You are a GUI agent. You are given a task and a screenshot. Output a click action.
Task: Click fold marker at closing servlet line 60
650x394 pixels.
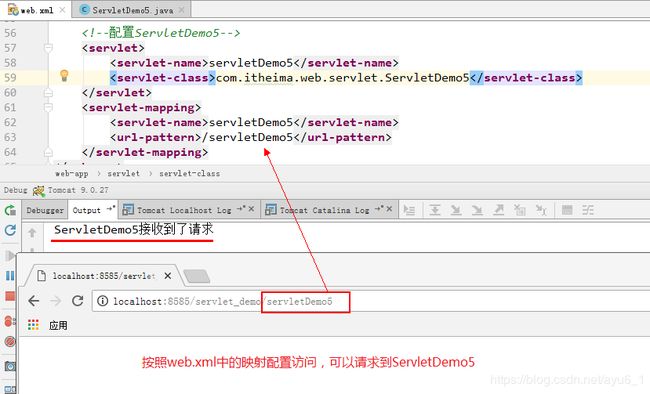(49, 93)
